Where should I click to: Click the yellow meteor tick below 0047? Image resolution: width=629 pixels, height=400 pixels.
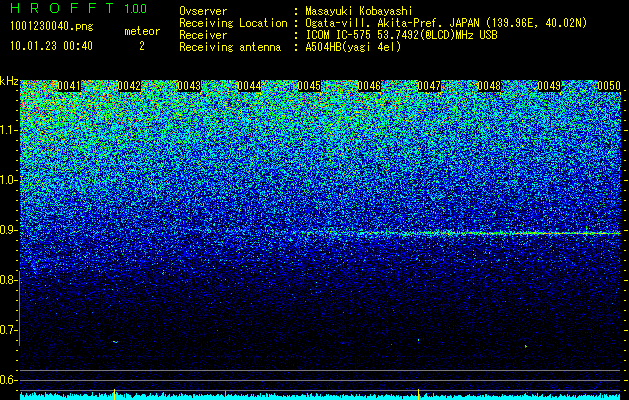(x=418, y=394)
